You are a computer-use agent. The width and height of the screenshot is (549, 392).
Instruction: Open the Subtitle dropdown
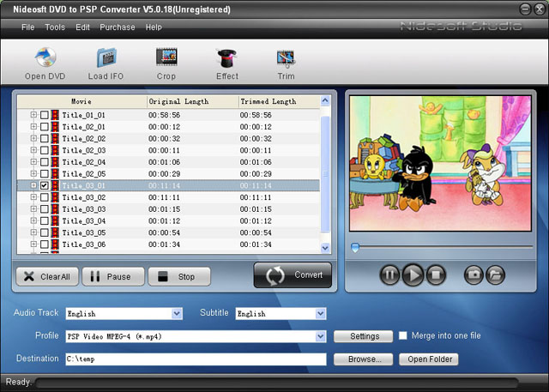tap(320, 314)
